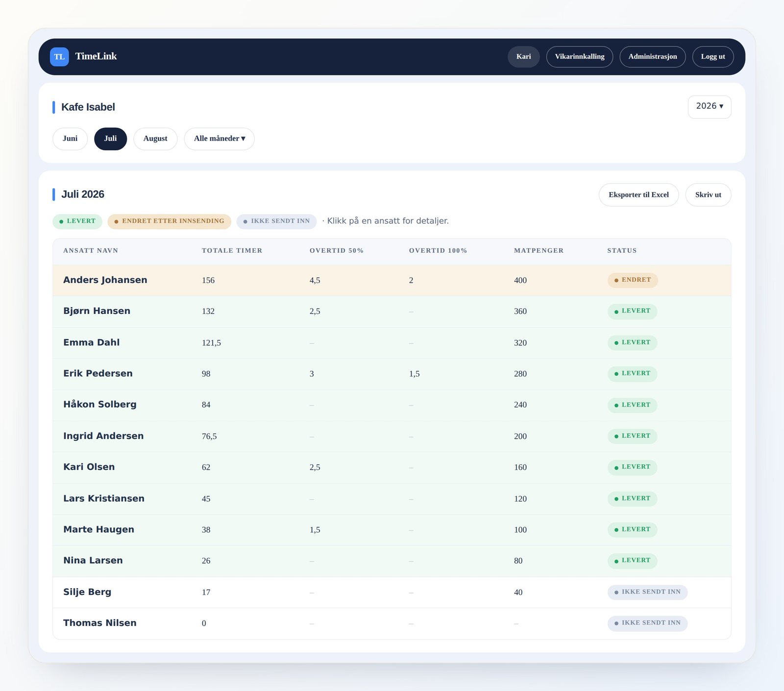Open the 2026 year dropdown
This screenshot has width=784, height=691.
coord(710,107)
